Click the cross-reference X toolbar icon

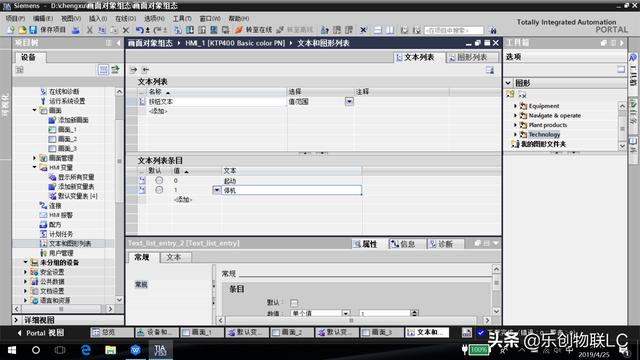click(x=363, y=30)
